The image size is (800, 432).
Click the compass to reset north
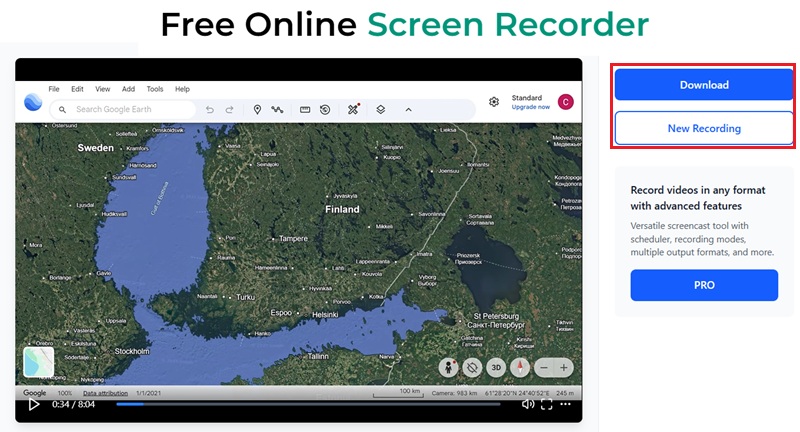[520, 368]
